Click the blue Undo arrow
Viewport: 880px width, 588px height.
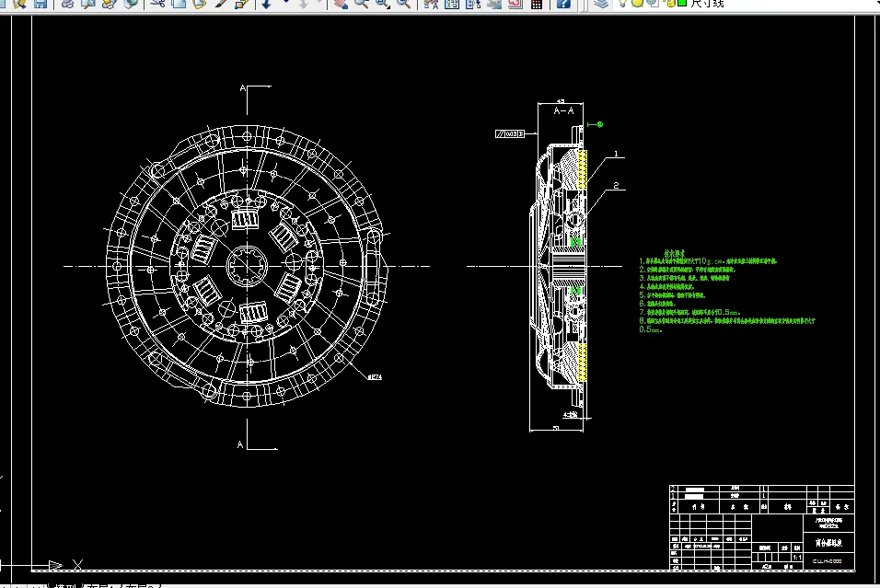[x=266, y=4]
